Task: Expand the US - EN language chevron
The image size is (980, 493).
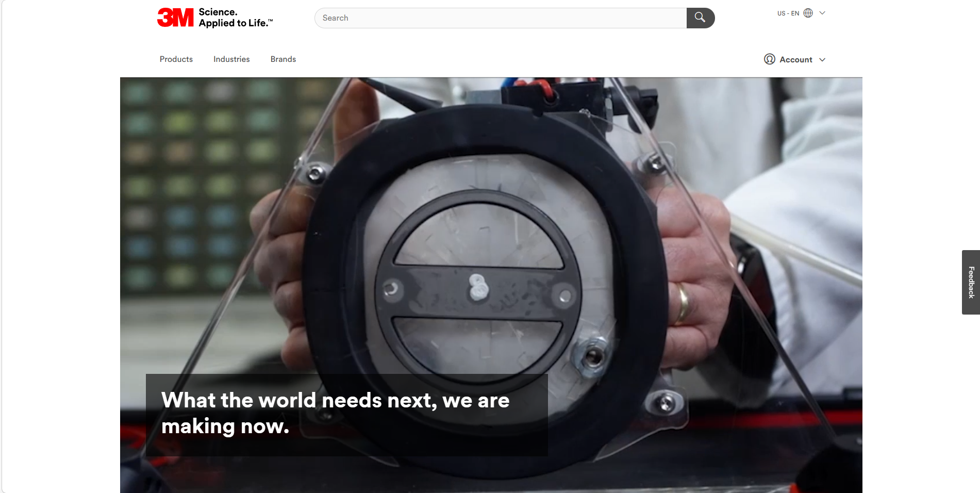Action: click(822, 13)
